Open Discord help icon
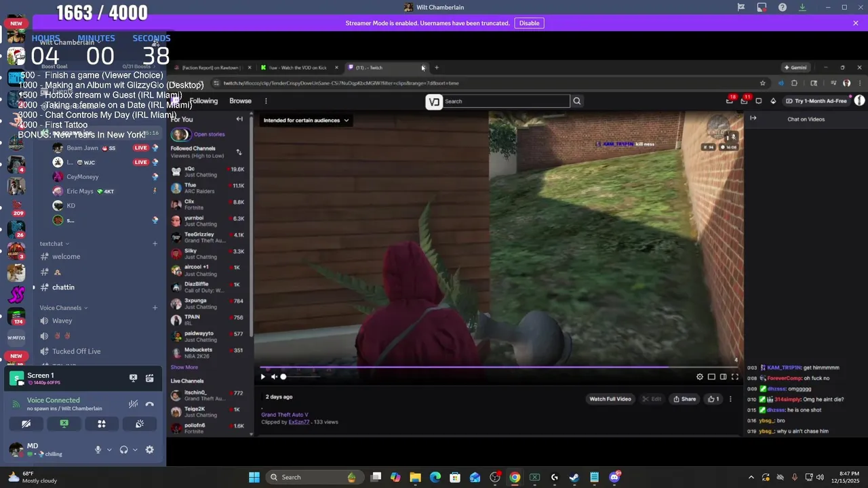This screenshot has height=488, width=868. (783, 7)
